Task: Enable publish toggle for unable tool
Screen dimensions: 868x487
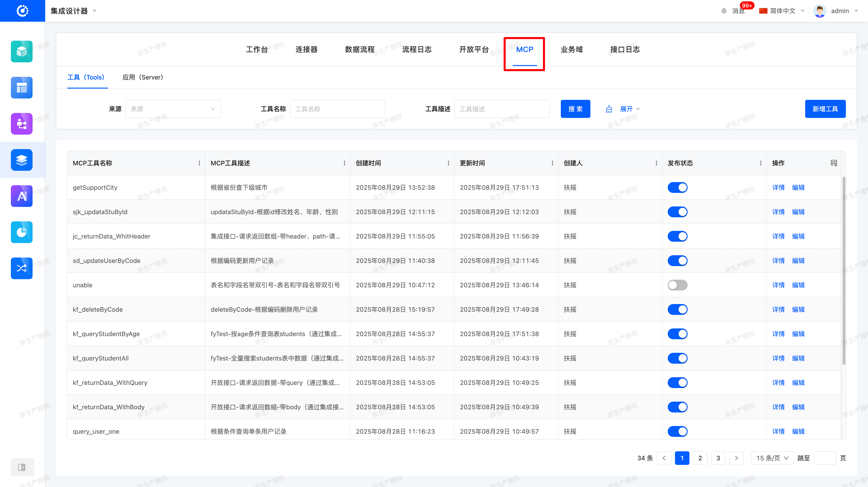Action: (x=677, y=285)
